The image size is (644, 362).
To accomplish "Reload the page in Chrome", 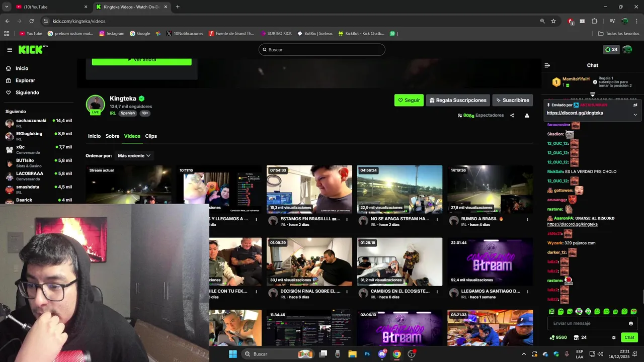I will pyautogui.click(x=31, y=21).
